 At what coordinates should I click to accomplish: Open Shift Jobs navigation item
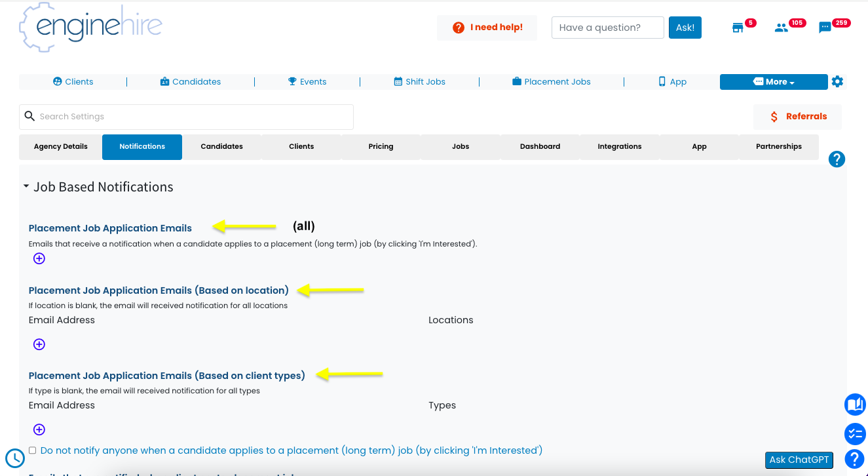[419, 82]
